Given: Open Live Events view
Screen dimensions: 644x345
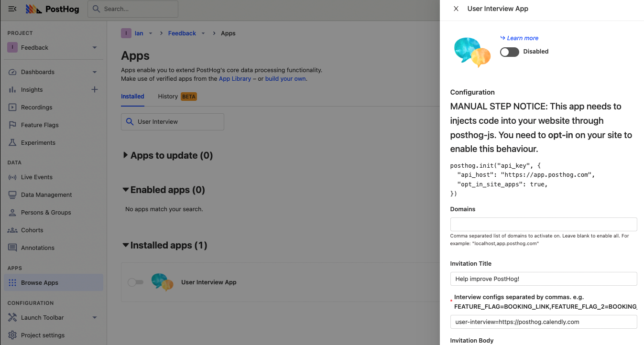Looking at the screenshot, I should (36, 177).
